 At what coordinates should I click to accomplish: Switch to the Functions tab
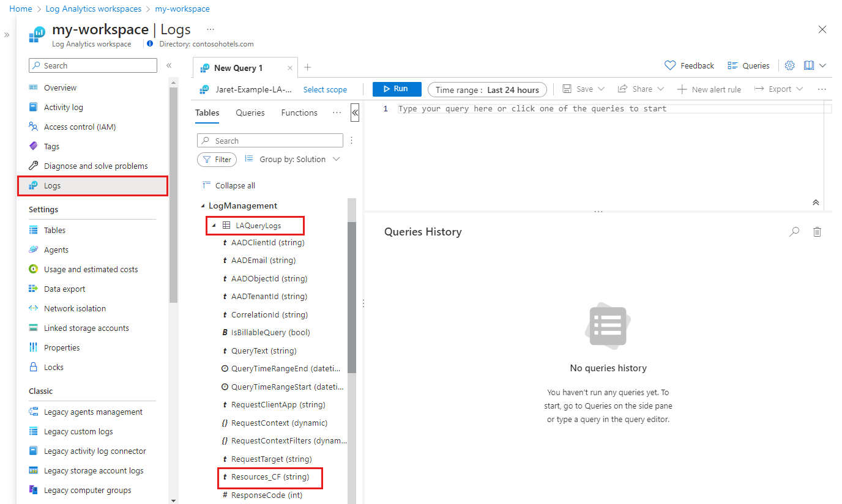pos(299,113)
